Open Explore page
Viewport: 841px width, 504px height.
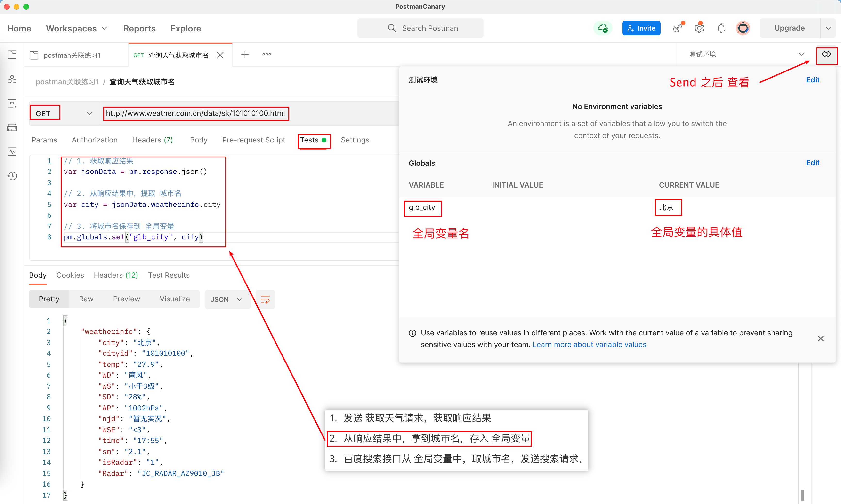186,29
